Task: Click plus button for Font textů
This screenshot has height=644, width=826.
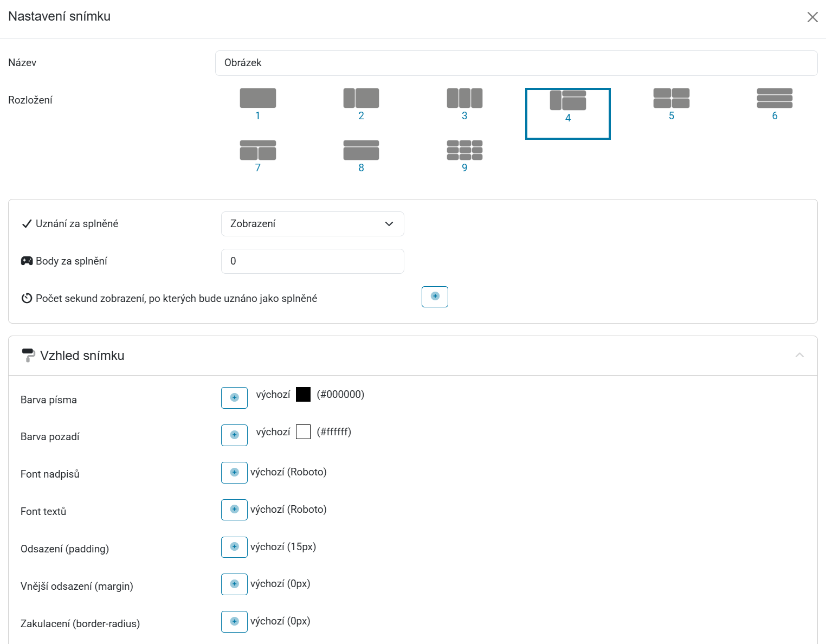Action: coord(234,510)
